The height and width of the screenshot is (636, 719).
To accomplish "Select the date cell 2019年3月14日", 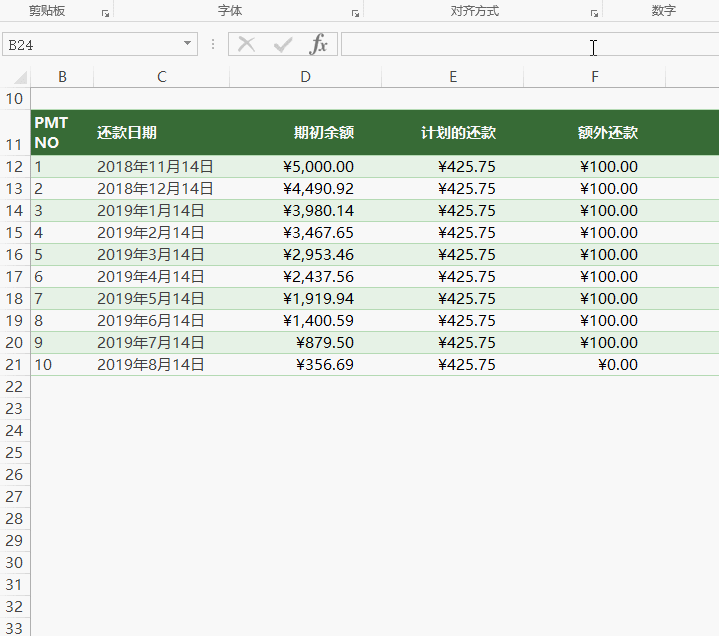I will [x=161, y=254].
